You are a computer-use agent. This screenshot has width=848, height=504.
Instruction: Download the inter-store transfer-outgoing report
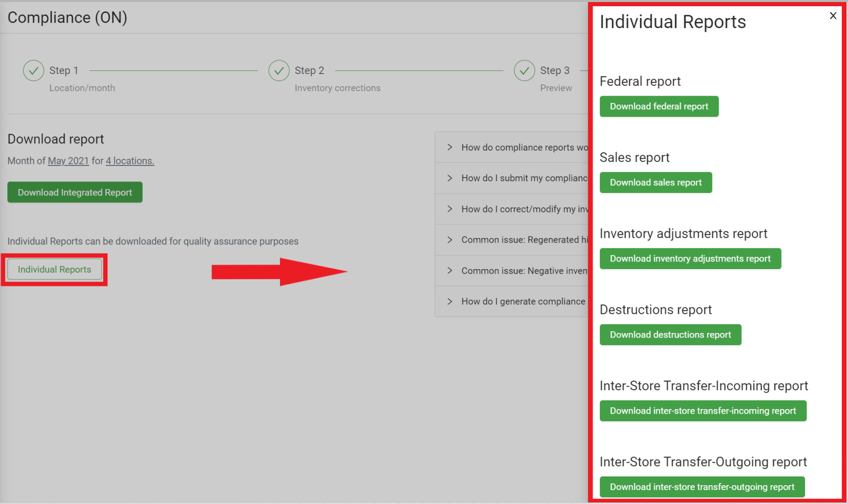[x=702, y=487]
